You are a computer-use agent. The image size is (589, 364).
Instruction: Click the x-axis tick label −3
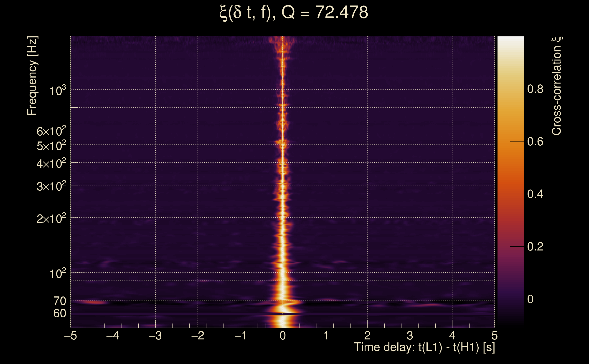point(155,336)
